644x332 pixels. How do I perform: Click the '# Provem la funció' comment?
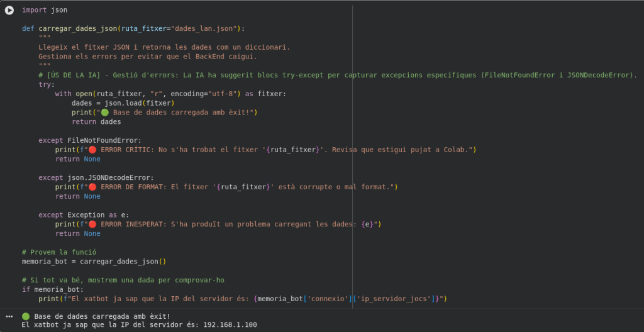[59, 252]
